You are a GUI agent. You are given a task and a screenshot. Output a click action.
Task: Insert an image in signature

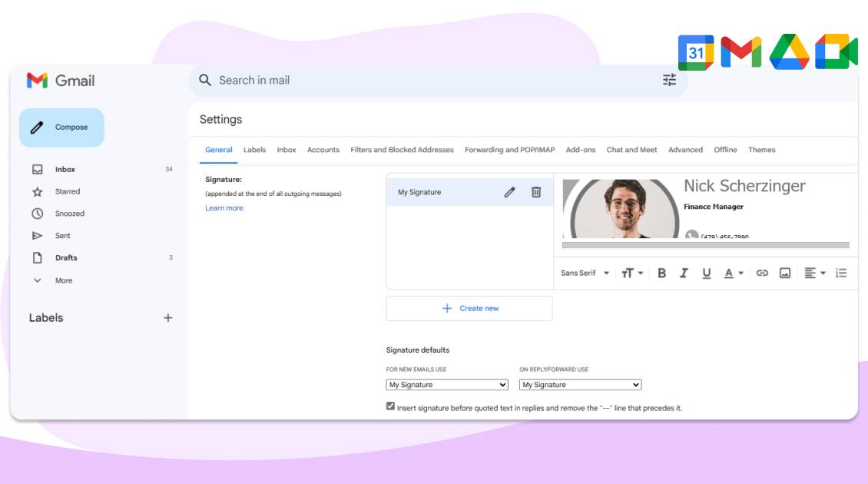[x=785, y=273]
